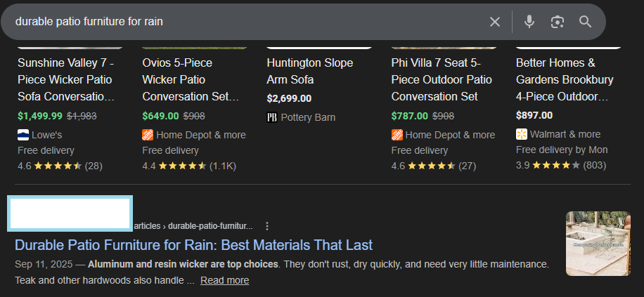Image resolution: width=644 pixels, height=297 pixels.
Task: Open Better Homes & Gardens Brookbury listing
Action: click(565, 79)
